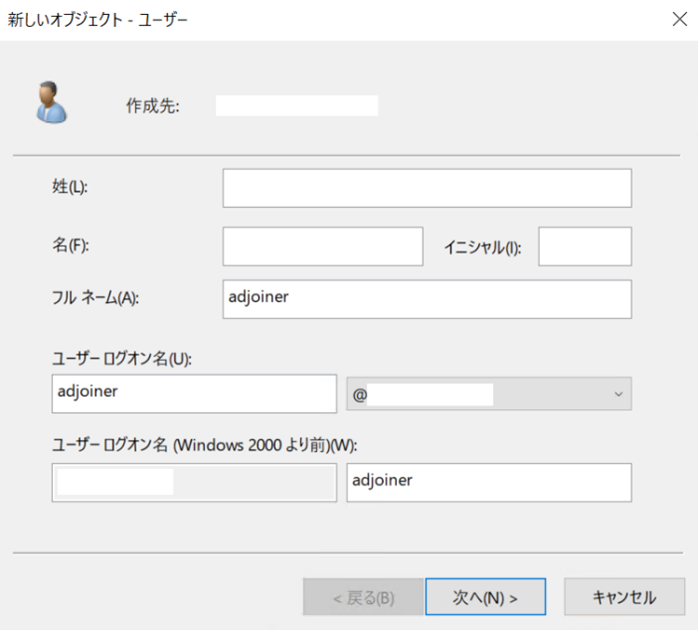Click the ユーザー ログオン名(U) text box
698x630 pixels.
click(193, 394)
